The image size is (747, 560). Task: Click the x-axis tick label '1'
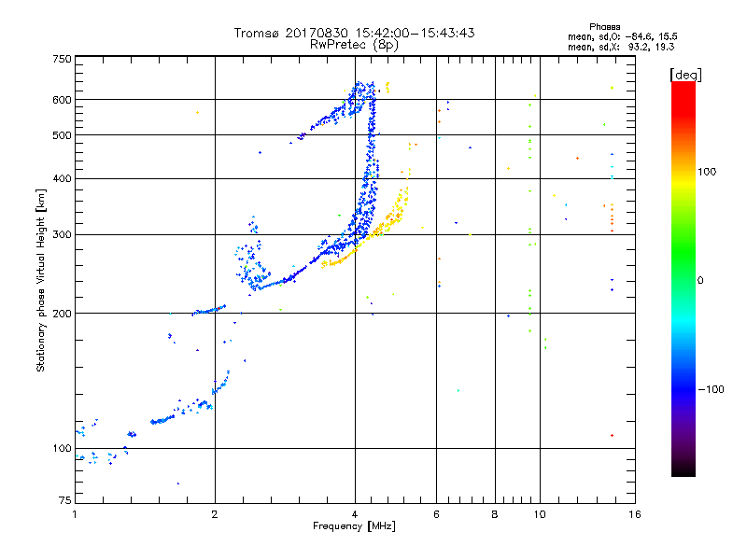(x=75, y=514)
